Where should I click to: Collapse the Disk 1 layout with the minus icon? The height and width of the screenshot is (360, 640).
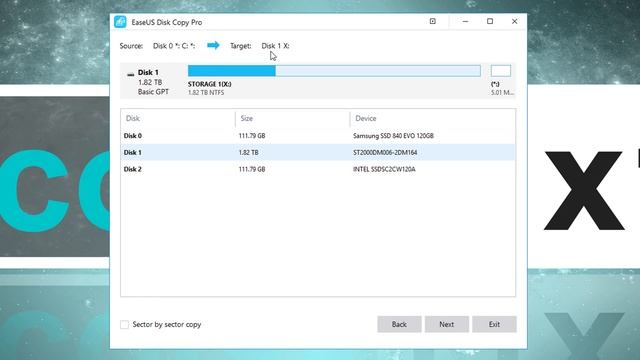[130, 75]
